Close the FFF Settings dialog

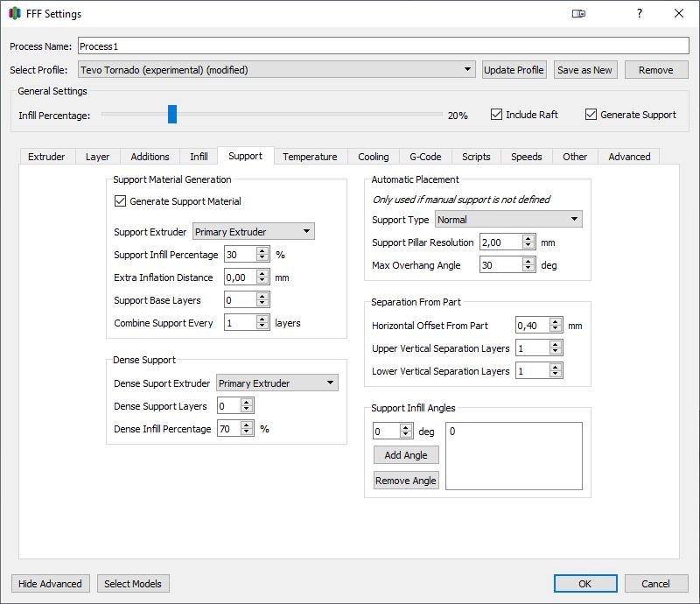679,13
